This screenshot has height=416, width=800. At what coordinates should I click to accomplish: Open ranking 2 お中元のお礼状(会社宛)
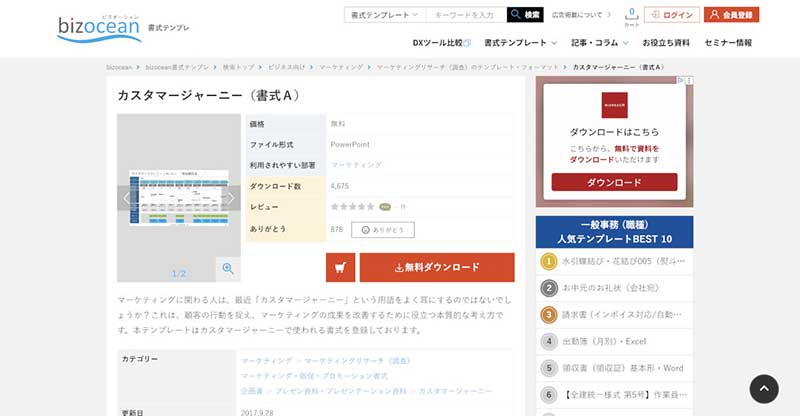pos(614,288)
